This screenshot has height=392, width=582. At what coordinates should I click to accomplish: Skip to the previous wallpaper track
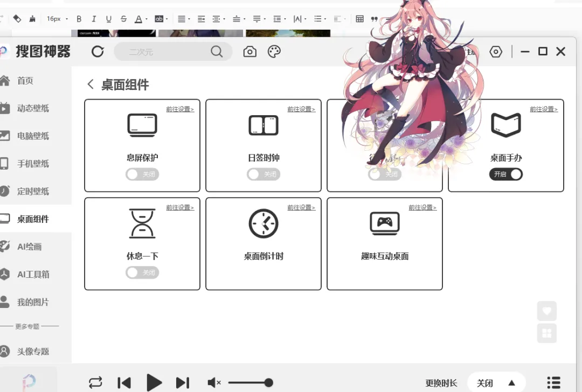[124, 383]
